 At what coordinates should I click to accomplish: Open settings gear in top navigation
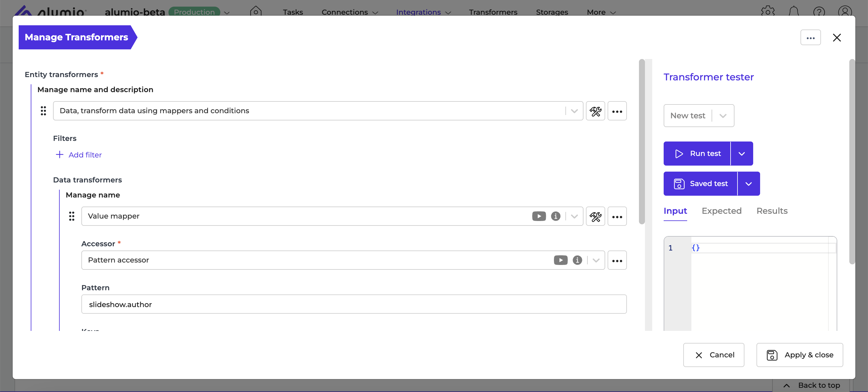click(x=768, y=12)
